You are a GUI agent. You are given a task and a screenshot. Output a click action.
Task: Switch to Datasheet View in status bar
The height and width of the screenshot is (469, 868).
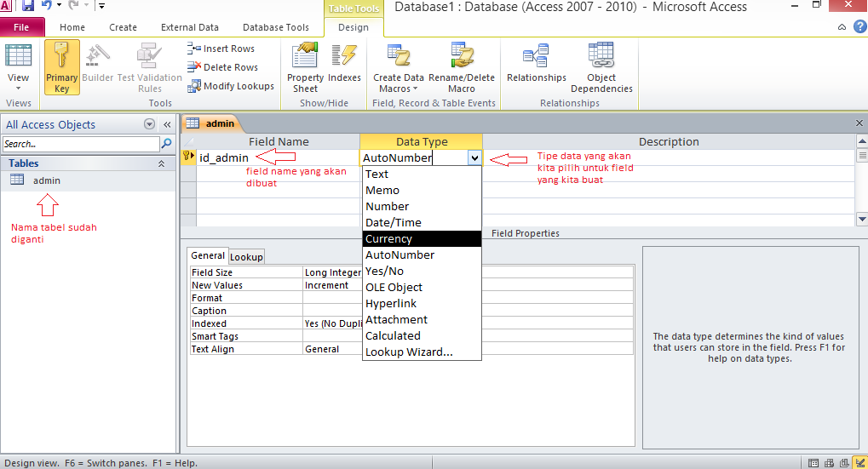point(813,463)
